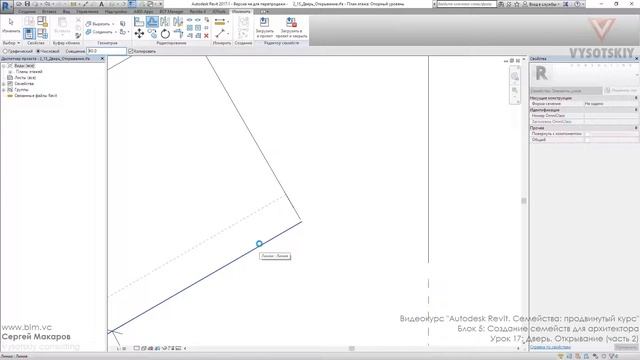Activate the Move tool
This screenshot has height=360, width=640.
pos(139,33)
